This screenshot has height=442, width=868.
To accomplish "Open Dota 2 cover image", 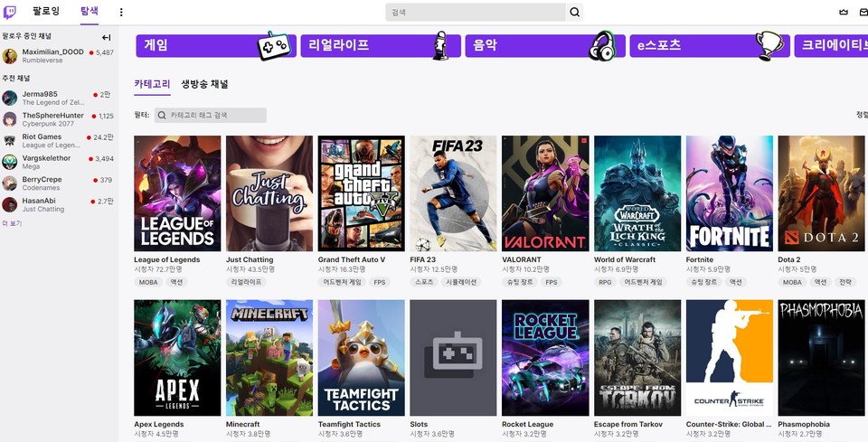I will [822, 193].
